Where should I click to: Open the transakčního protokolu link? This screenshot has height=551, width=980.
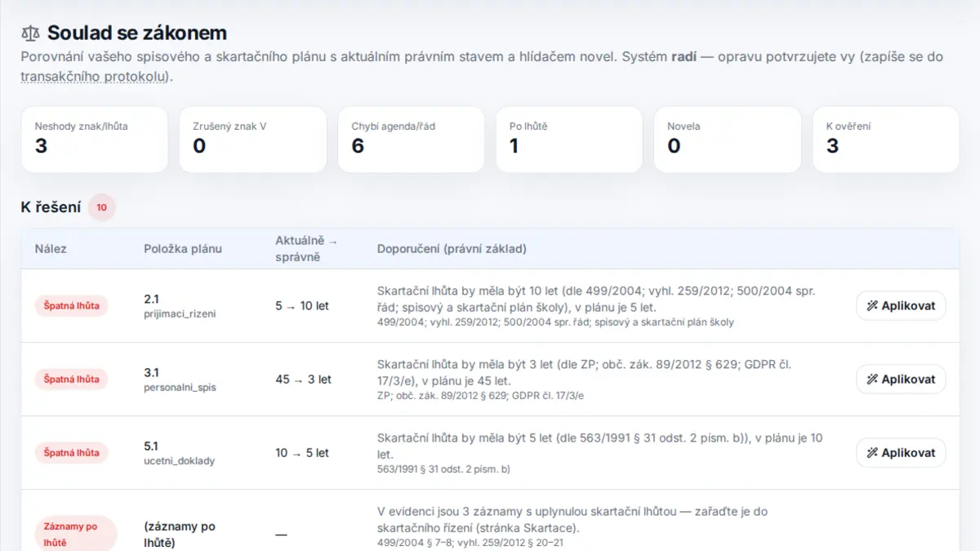coord(95,77)
